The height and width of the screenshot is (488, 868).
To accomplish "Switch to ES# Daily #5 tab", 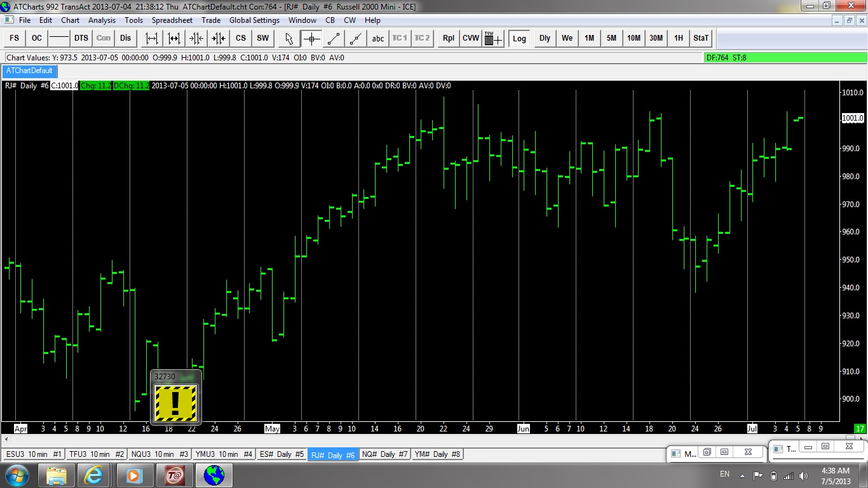I will click(x=282, y=454).
